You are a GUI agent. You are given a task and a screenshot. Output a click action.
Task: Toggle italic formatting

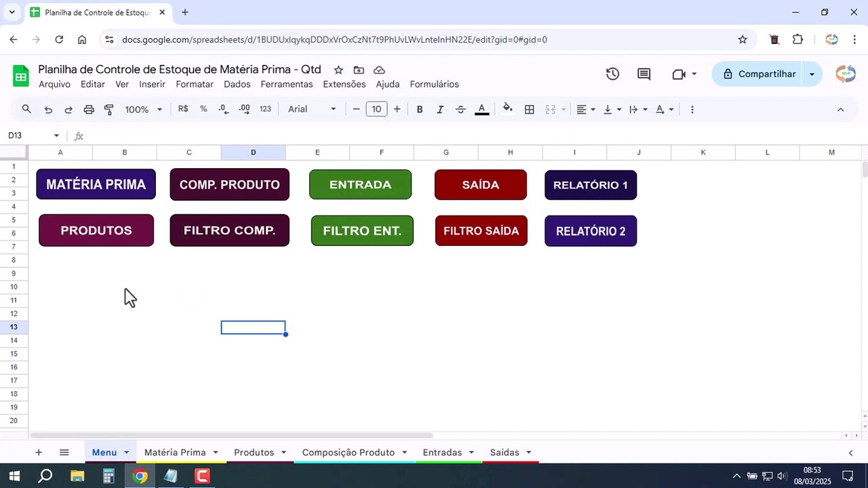pos(440,109)
